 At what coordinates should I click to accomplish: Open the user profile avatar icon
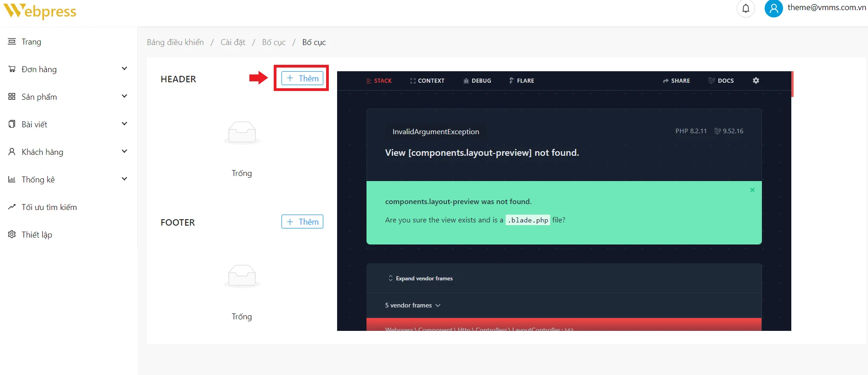coord(773,8)
